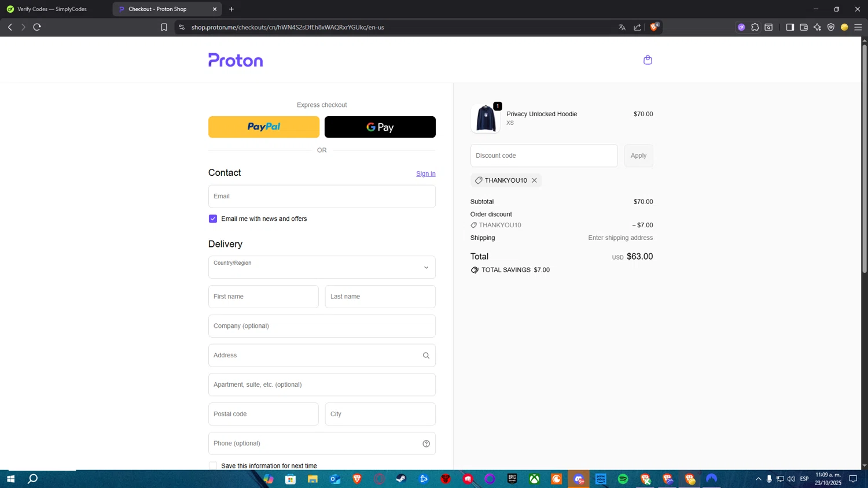Open the phone field help icon

click(426, 443)
